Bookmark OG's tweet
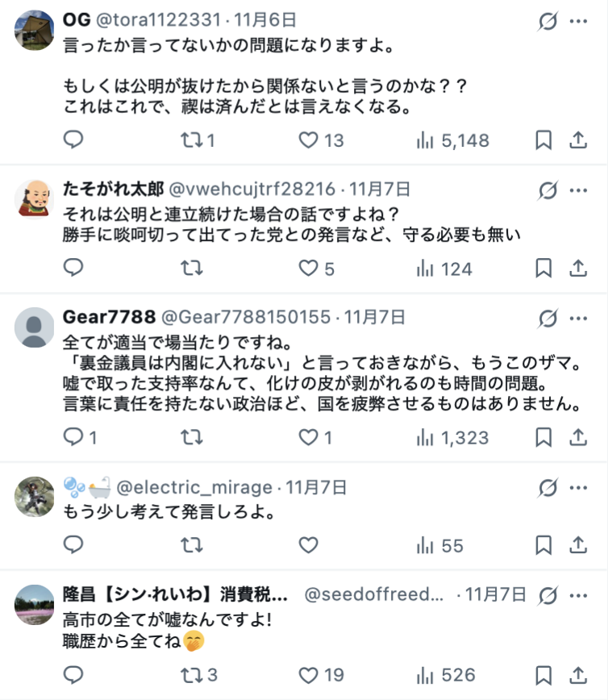The height and width of the screenshot is (700, 608). point(544,140)
